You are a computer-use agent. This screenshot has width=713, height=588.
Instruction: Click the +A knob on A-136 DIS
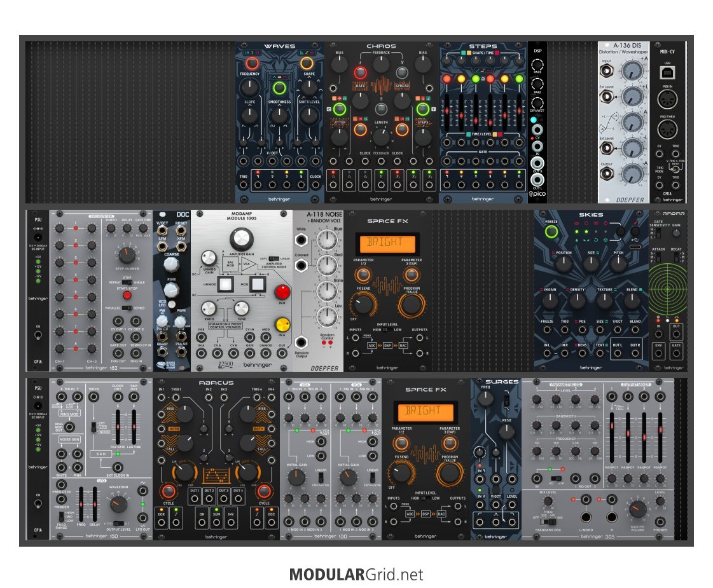coord(632,70)
